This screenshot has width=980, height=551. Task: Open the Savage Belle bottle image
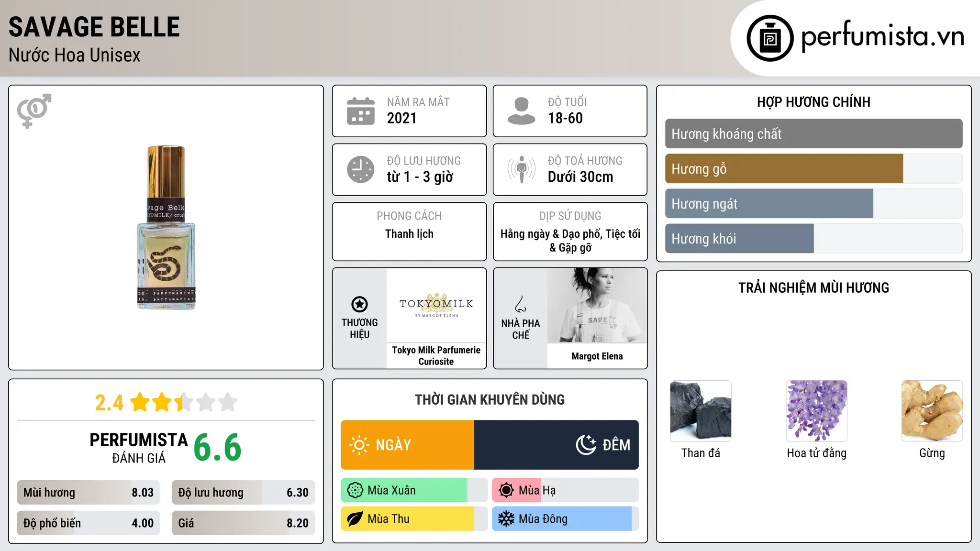click(166, 228)
